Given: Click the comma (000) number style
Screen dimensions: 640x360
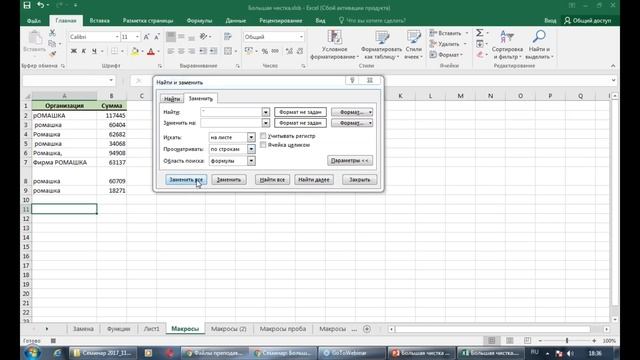Looking at the screenshot, I should tap(275, 51).
